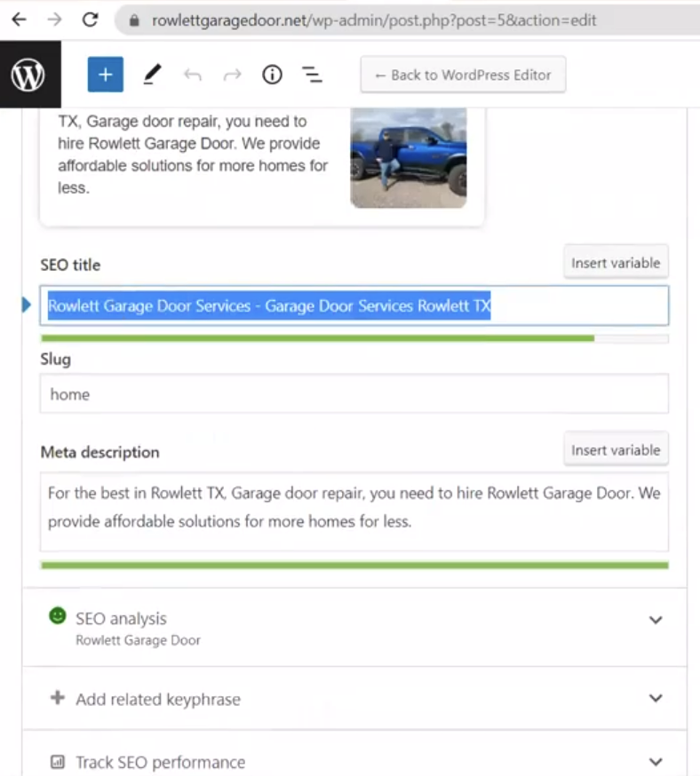
Task: Click the blue truck preview thumbnail
Action: (409, 158)
